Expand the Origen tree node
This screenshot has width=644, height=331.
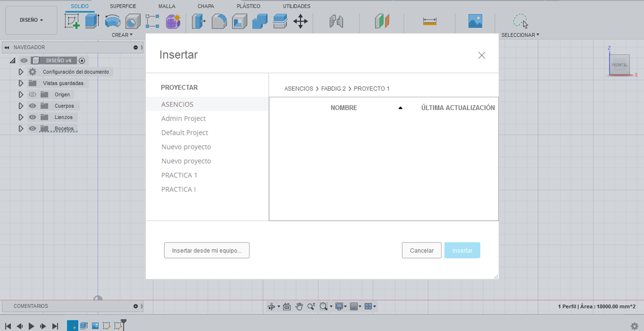click(21, 95)
